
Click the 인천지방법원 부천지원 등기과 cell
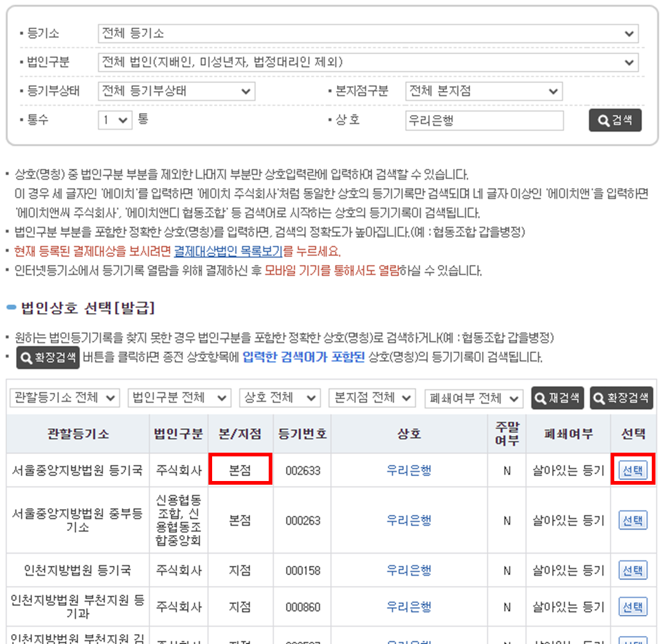[78, 607]
